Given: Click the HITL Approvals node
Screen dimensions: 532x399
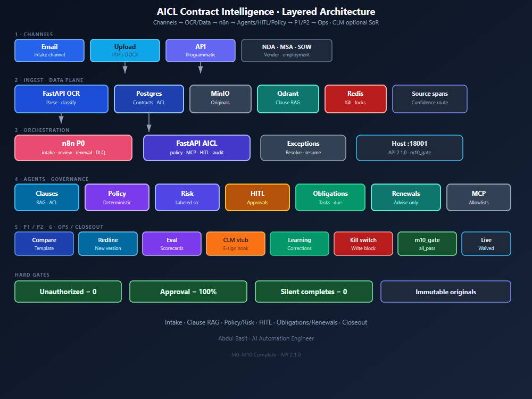Looking at the screenshot, I should (x=257, y=197).
